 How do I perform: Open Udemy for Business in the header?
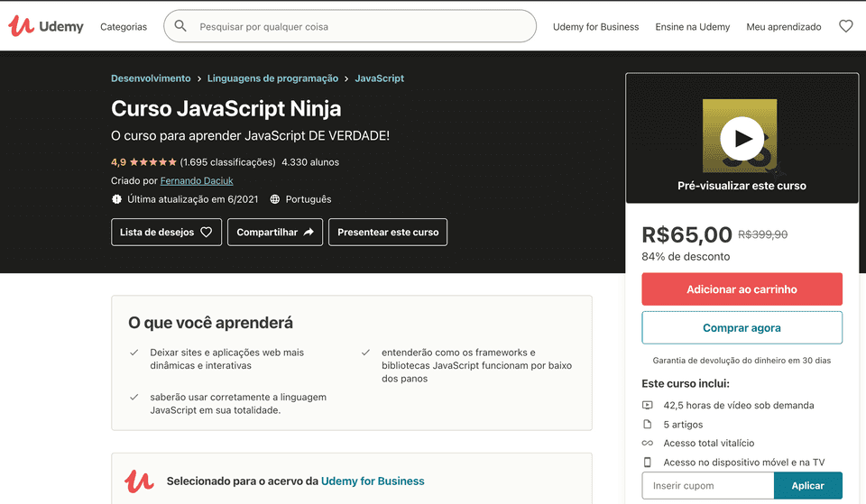pyautogui.click(x=596, y=26)
